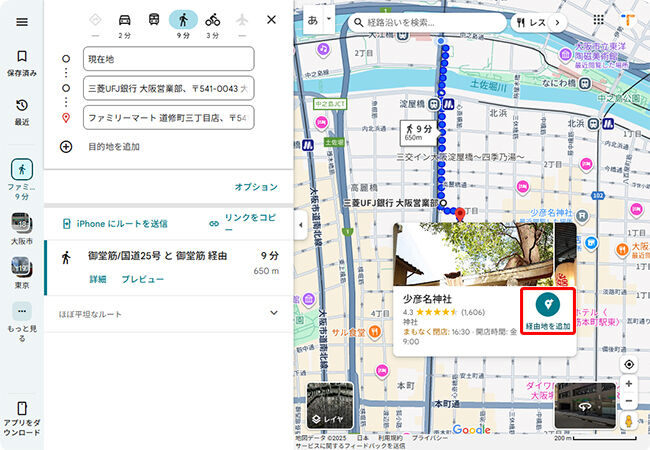This screenshot has height=450, width=650.
Task: Click the 三菱UFJ銀行 大阪営業部 waypoint marker
Action: [x=443, y=203]
